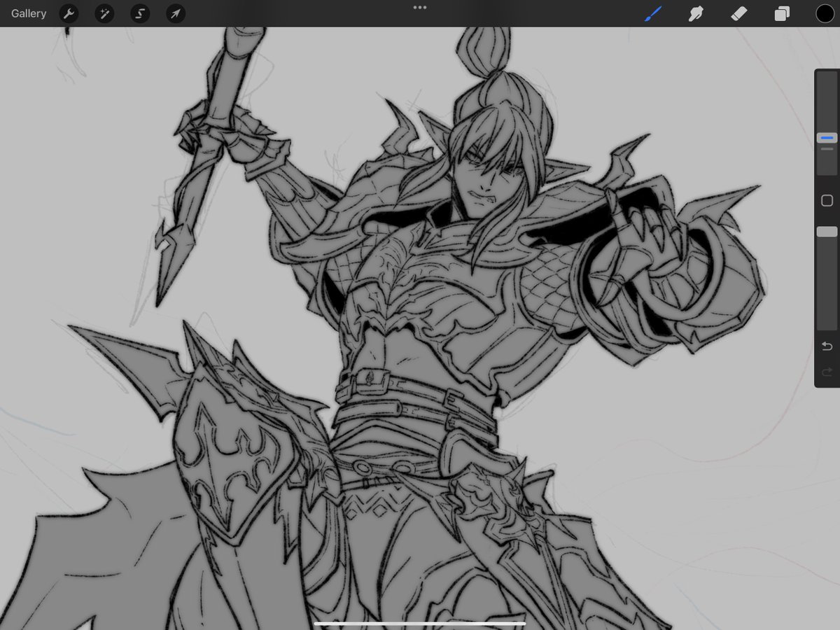
Task: Tap the brush opacity slider handle
Action: [827, 232]
